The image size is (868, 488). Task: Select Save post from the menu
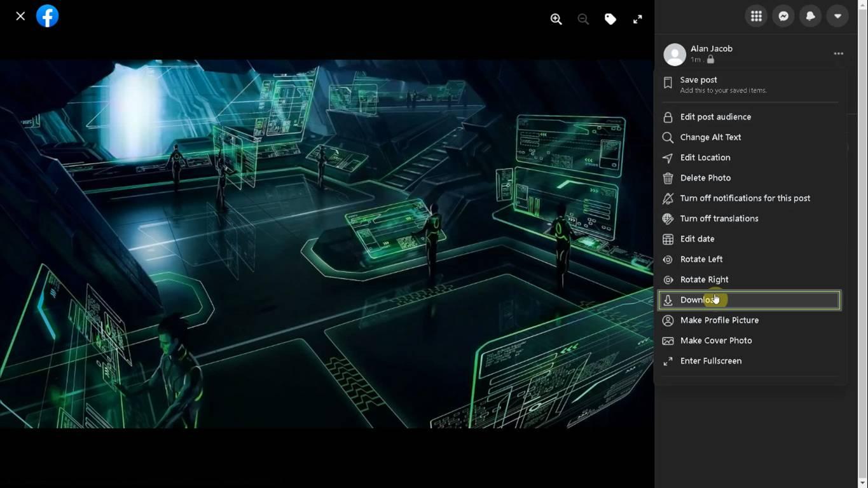[x=750, y=85]
